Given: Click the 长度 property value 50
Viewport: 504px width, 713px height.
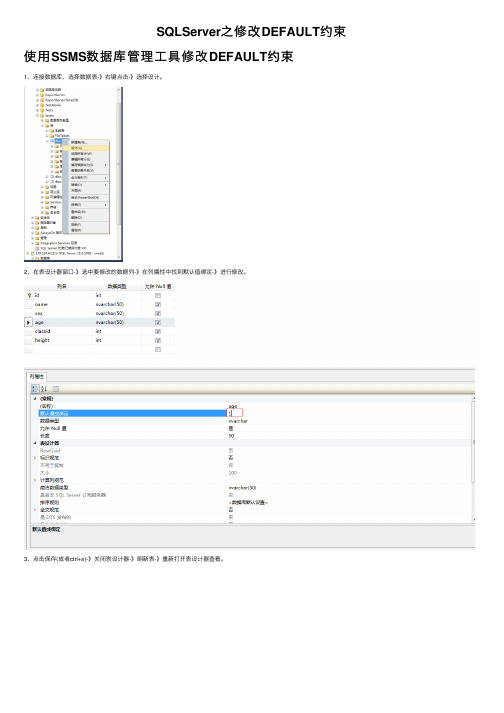Looking at the screenshot, I should coord(231,436).
